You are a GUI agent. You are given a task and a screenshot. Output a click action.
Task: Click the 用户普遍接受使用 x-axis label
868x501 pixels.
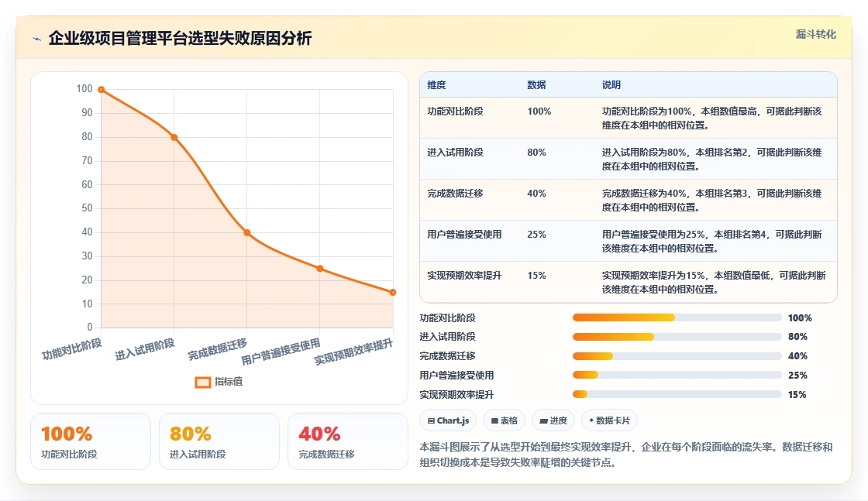click(281, 352)
